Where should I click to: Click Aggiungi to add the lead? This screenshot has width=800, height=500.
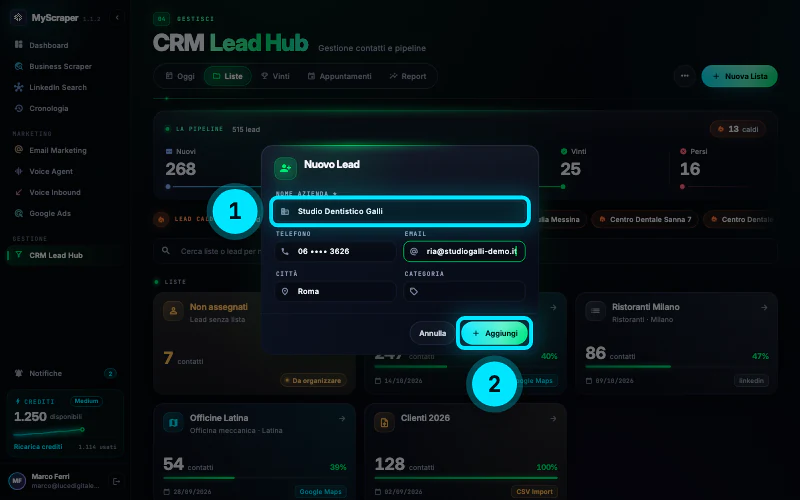494,333
